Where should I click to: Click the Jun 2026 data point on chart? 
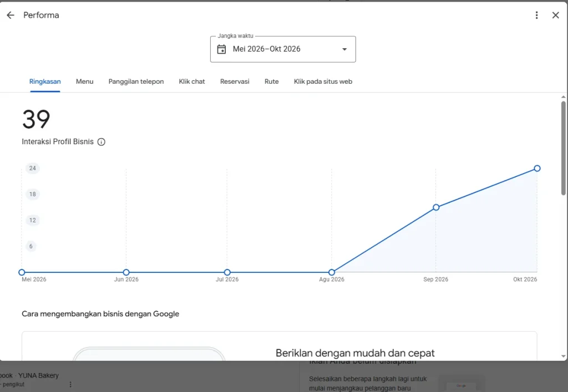click(126, 272)
